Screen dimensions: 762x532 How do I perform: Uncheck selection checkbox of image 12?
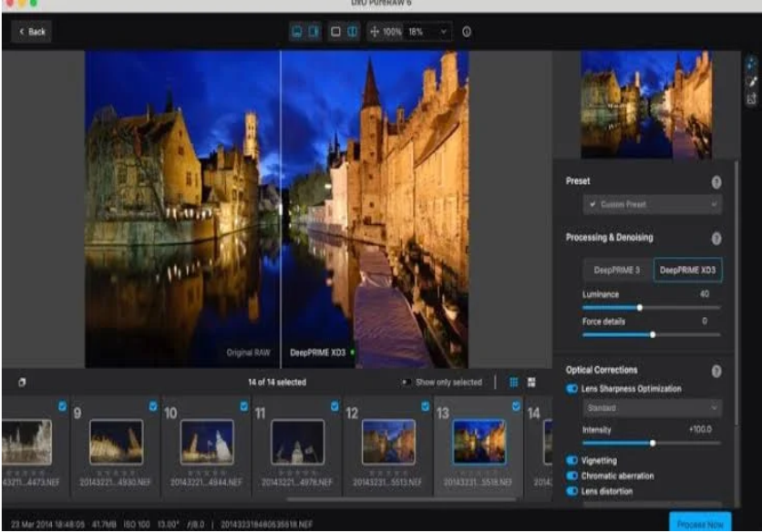[426, 406]
